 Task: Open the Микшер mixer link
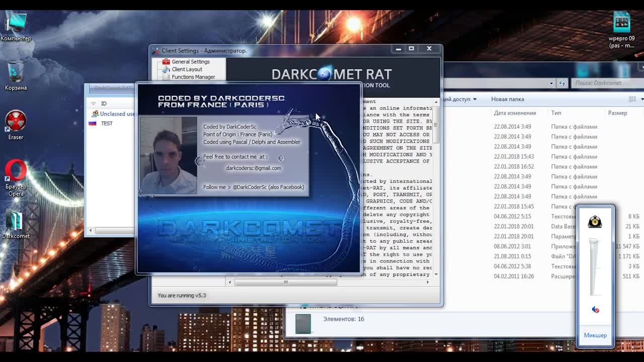[595, 335]
